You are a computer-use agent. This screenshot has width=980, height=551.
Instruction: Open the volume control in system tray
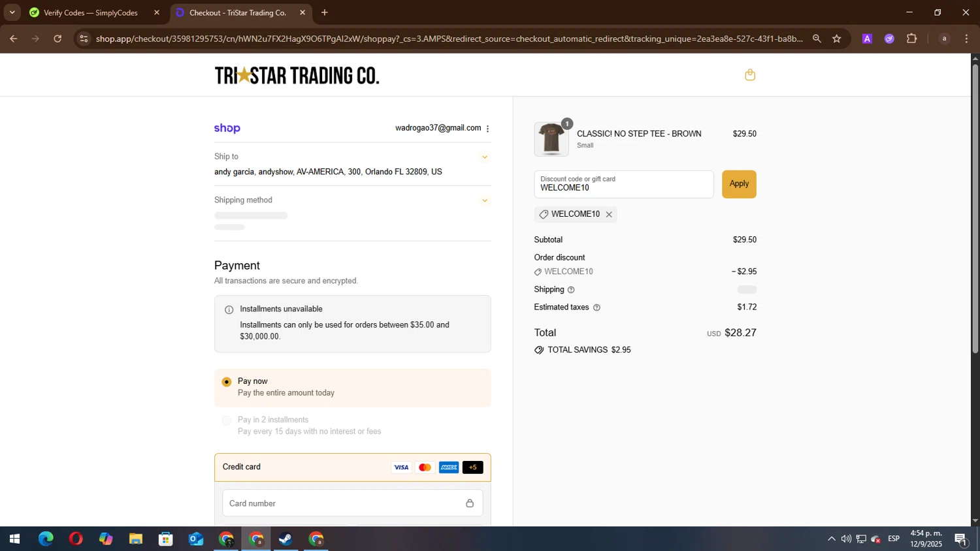(846, 539)
